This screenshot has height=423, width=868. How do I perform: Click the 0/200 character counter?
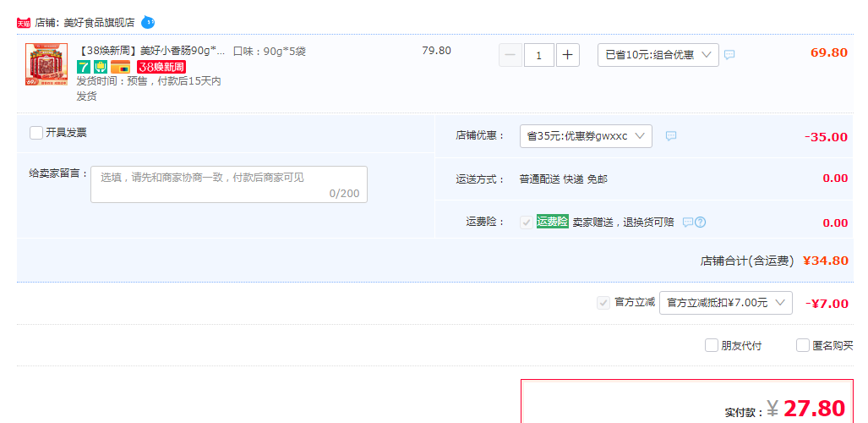click(344, 194)
